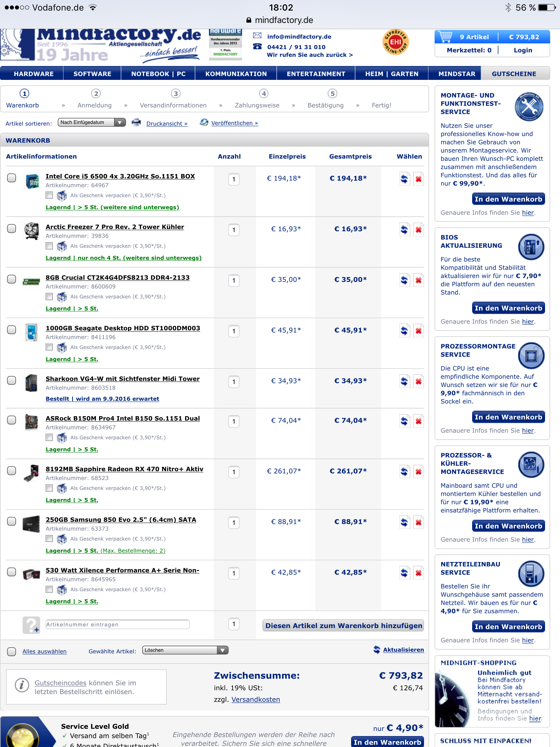The image size is (560, 747).
Task: Click the Montage service wrench icon
Action: coord(529,107)
